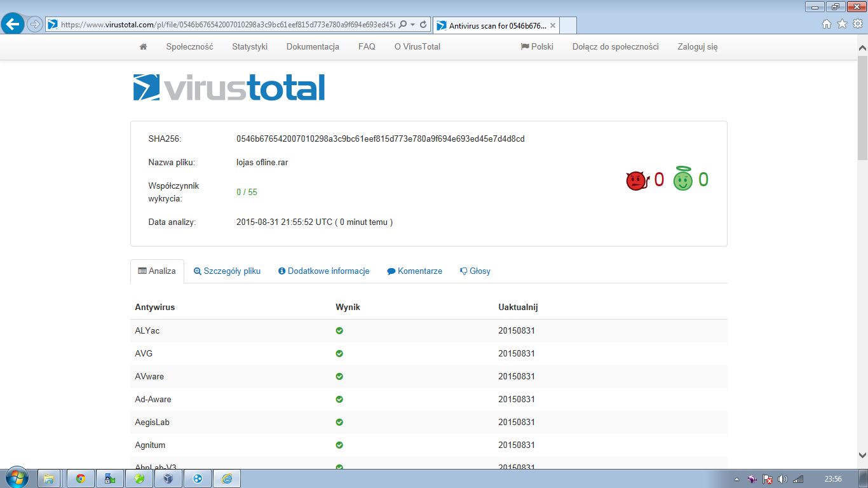Select the Antivirus scan browser tab
This screenshot has width=868, height=488.
tap(496, 25)
